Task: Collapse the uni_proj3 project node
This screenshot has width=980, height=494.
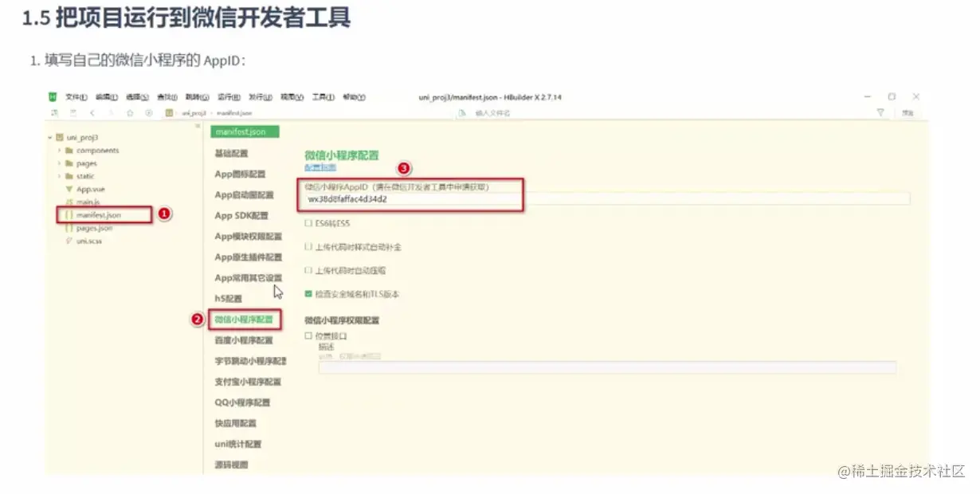Action: tap(50, 137)
